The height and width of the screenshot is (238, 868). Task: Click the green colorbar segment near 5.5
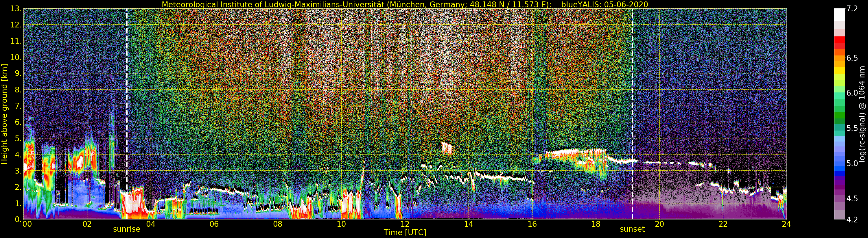tap(839, 128)
